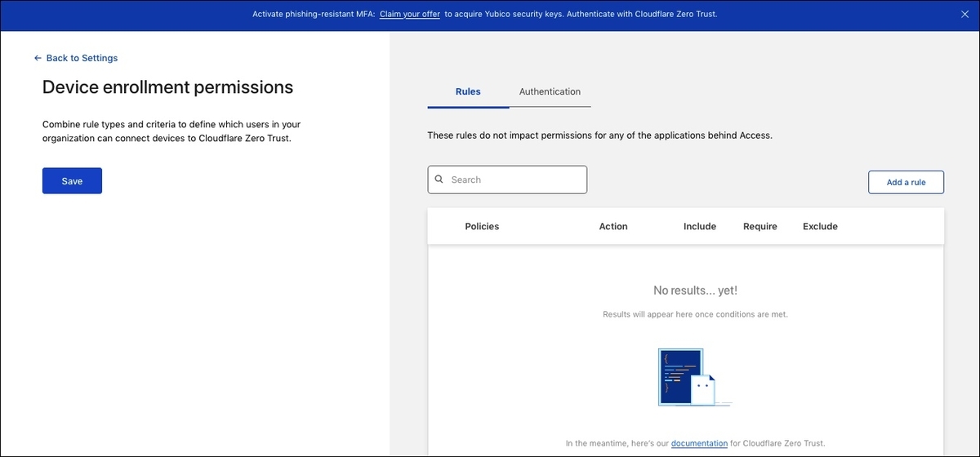Click the Policies column header

coord(482,226)
